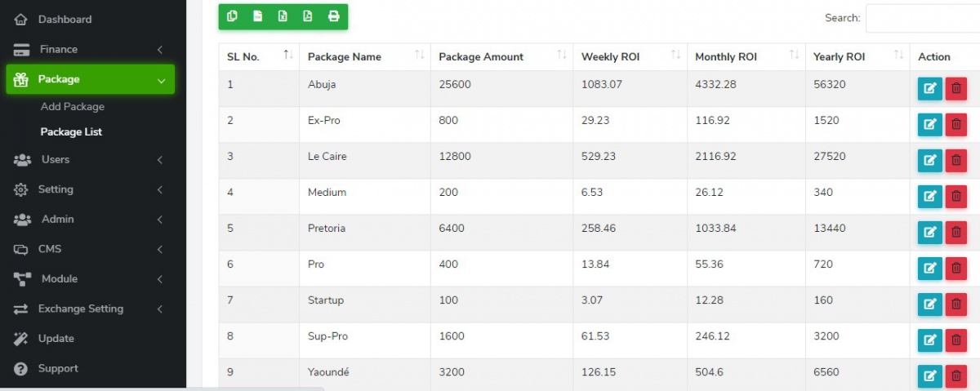The image size is (980, 391).
Task: Open the Support page
Action: point(58,368)
